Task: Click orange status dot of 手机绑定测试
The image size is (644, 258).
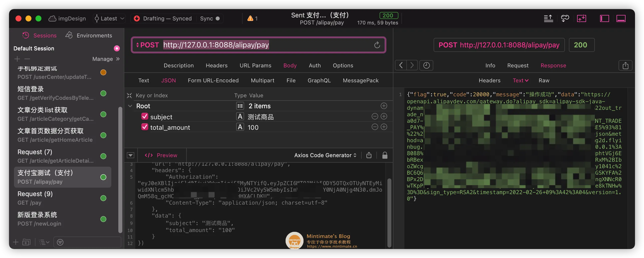Action: 103,73
